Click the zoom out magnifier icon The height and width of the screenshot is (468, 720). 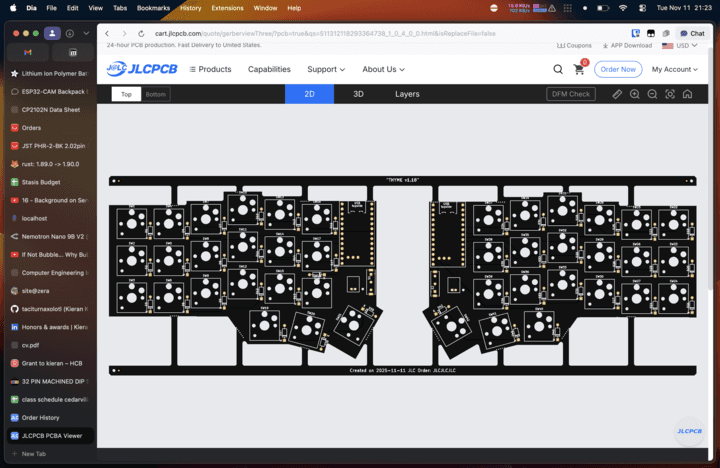coord(652,94)
